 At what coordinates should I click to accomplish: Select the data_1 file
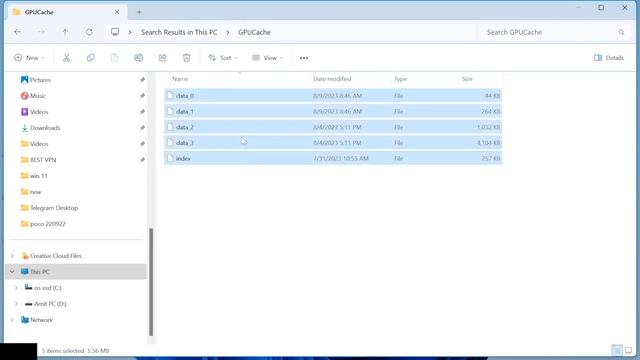(333, 111)
